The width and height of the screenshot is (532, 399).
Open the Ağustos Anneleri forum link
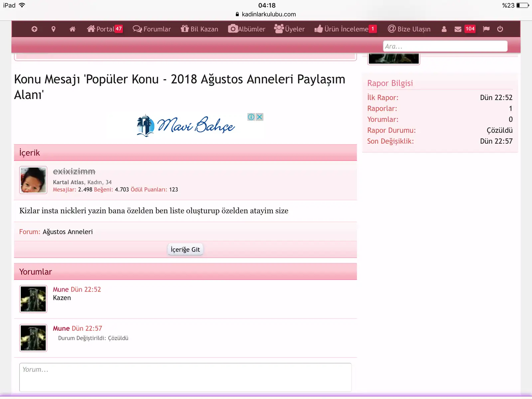pyautogui.click(x=67, y=232)
